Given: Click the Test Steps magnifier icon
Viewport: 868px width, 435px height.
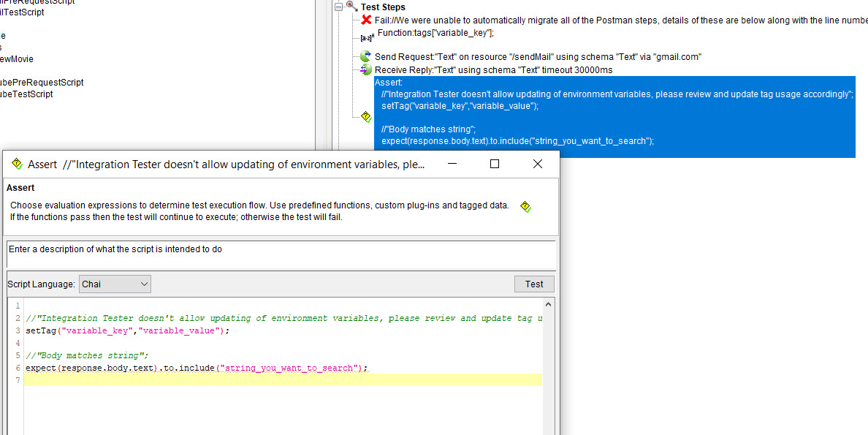Looking at the screenshot, I should [351, 7].
